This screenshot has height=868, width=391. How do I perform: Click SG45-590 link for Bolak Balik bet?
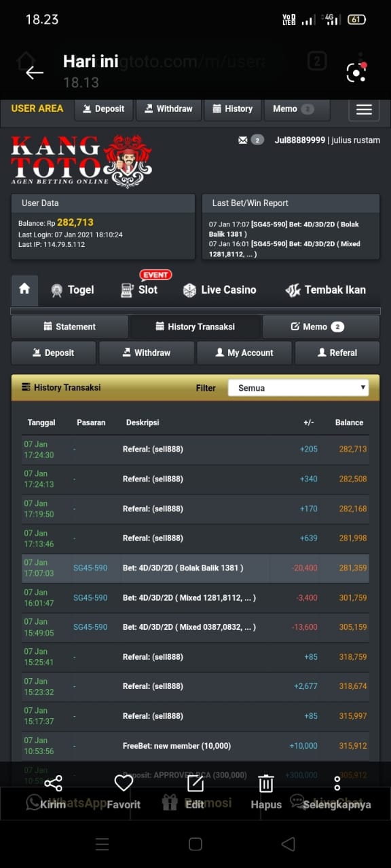pyautogui.click(x=90, y=568)
